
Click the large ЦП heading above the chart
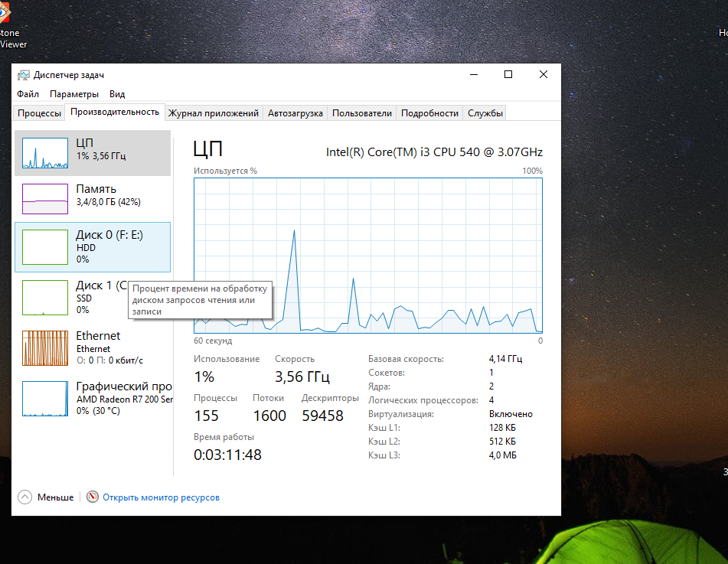pyautogui.click(x=208, y=149)
